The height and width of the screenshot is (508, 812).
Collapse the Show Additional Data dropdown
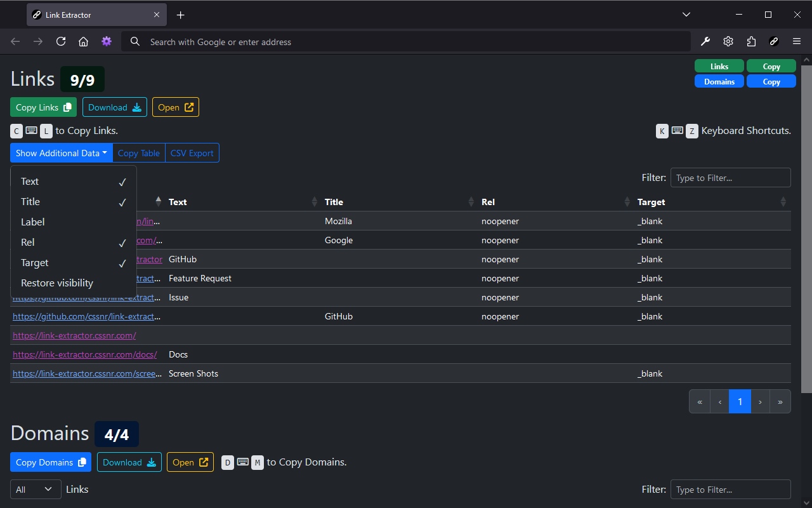click(61, 153)
